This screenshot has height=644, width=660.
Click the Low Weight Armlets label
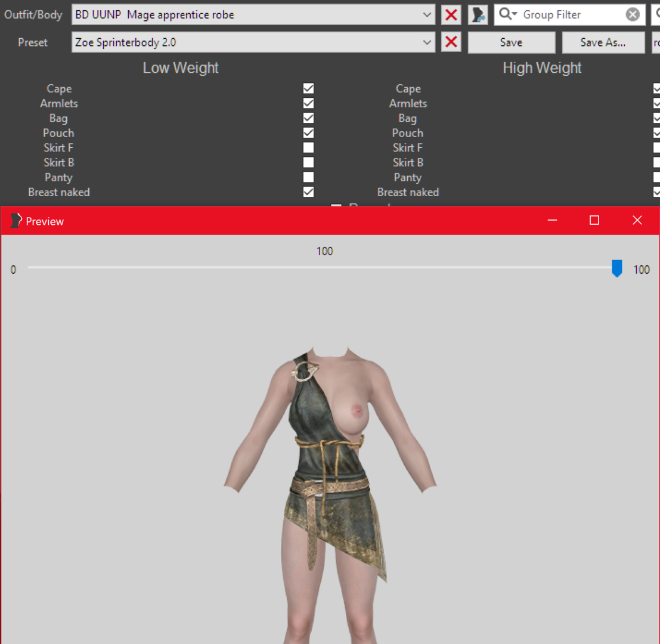pos(59,104)
